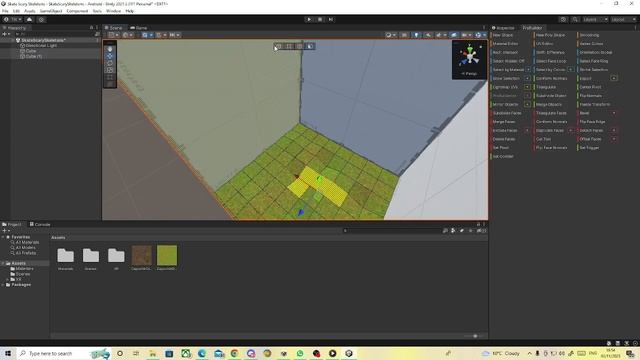640x360 pixels.
Task: Click the Windows Start button
Action: click(7, 353)
